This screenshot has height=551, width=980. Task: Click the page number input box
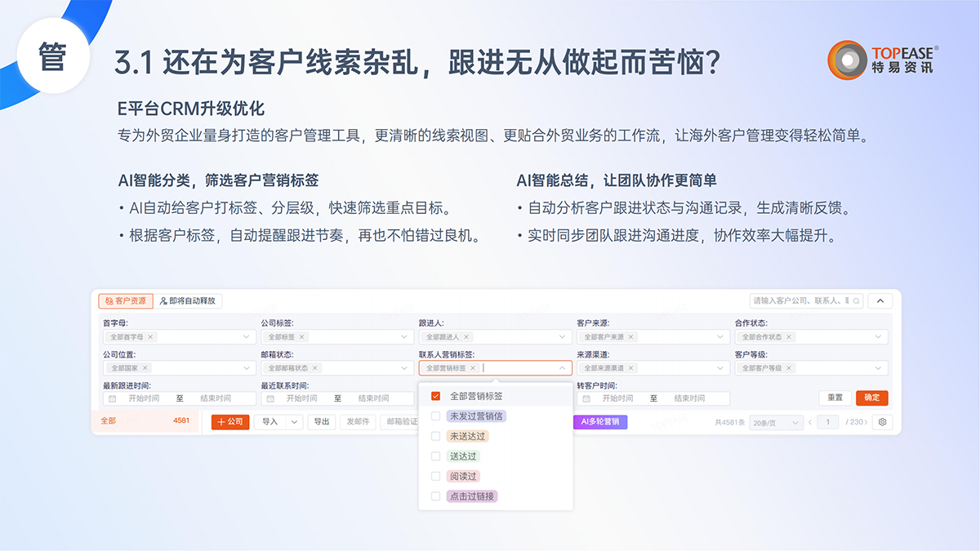click(x=827, y=422)
